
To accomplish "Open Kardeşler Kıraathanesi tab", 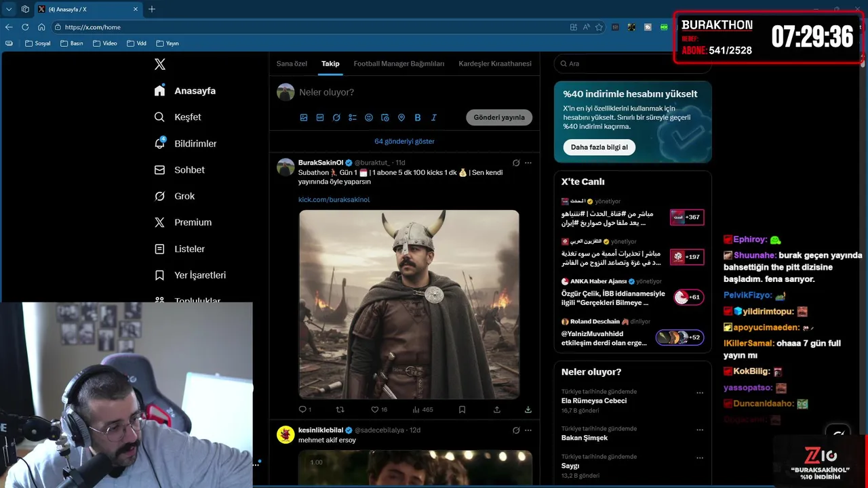I will (495, 64).
